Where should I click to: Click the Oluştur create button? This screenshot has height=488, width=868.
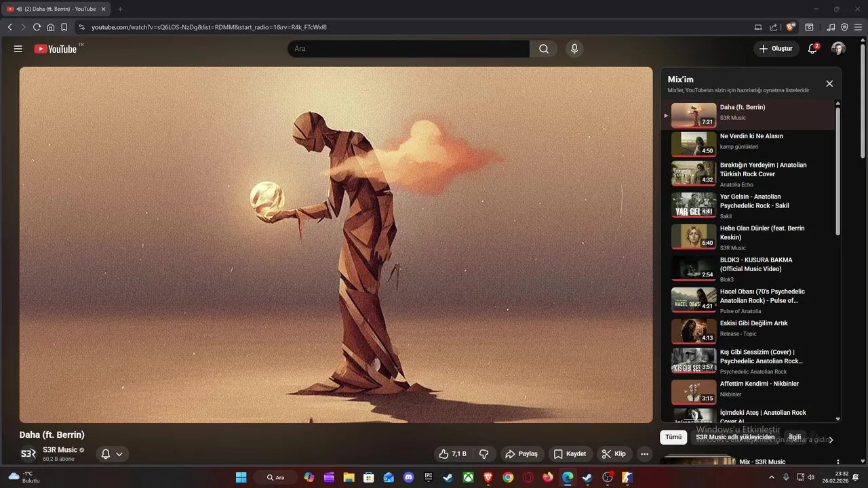[x=776, y=49]
